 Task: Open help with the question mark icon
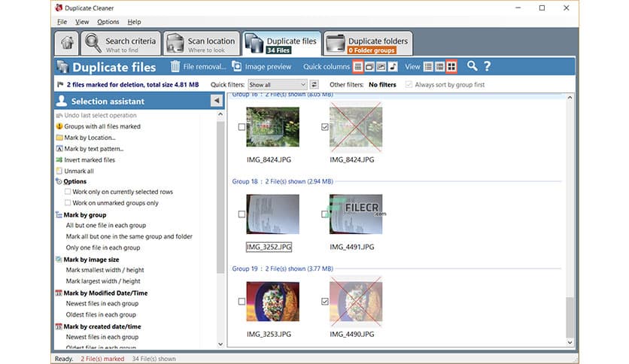point(487,66)
